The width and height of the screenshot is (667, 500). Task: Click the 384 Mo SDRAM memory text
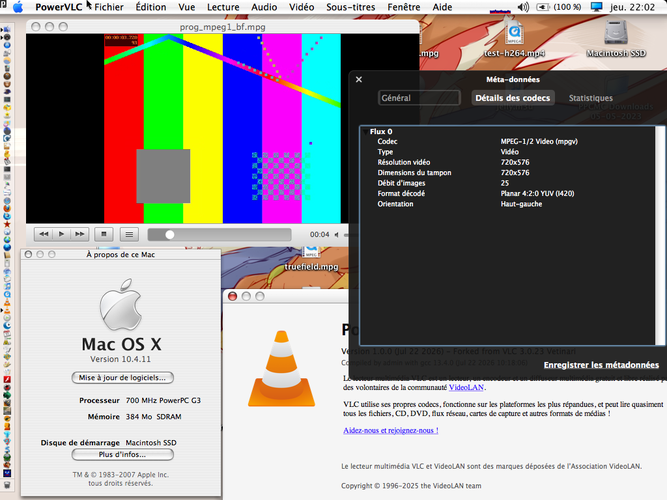[154, 417]
